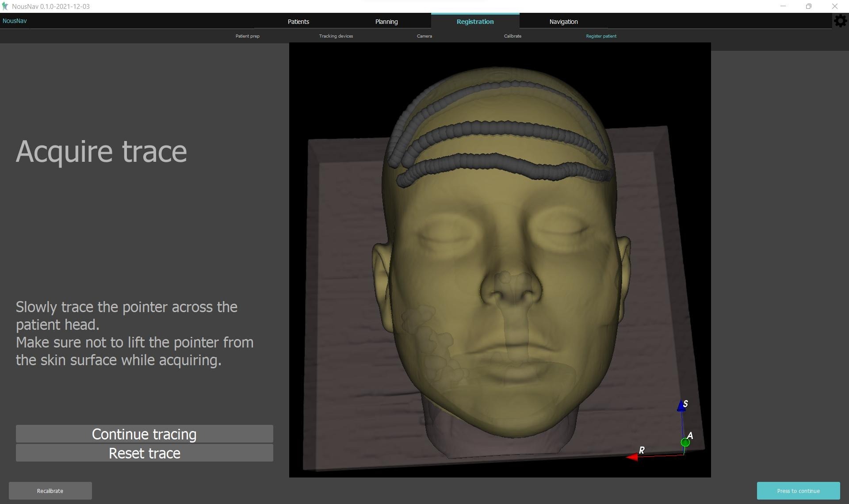Close the NousNav window
The width and height of the screenshot is (849, 504).
click(x=834, y=6)
